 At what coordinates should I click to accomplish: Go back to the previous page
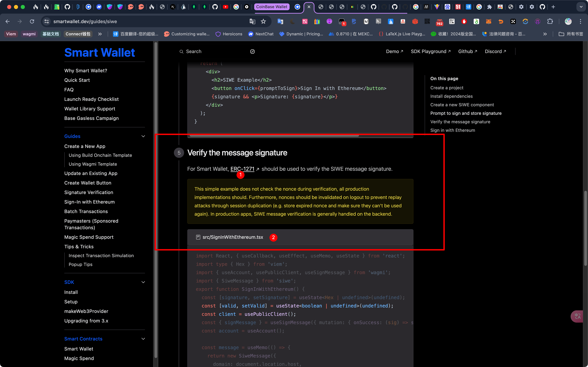click(7, 22)
